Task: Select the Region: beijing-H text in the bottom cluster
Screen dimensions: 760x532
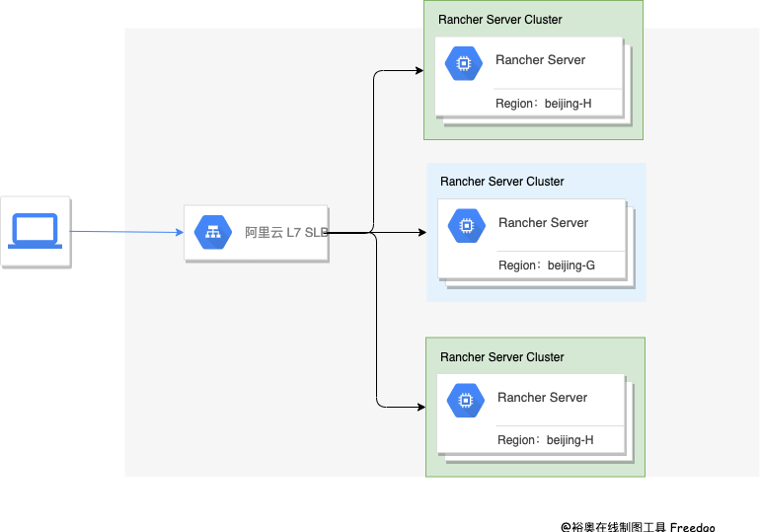Action: (x=545, y=440)
